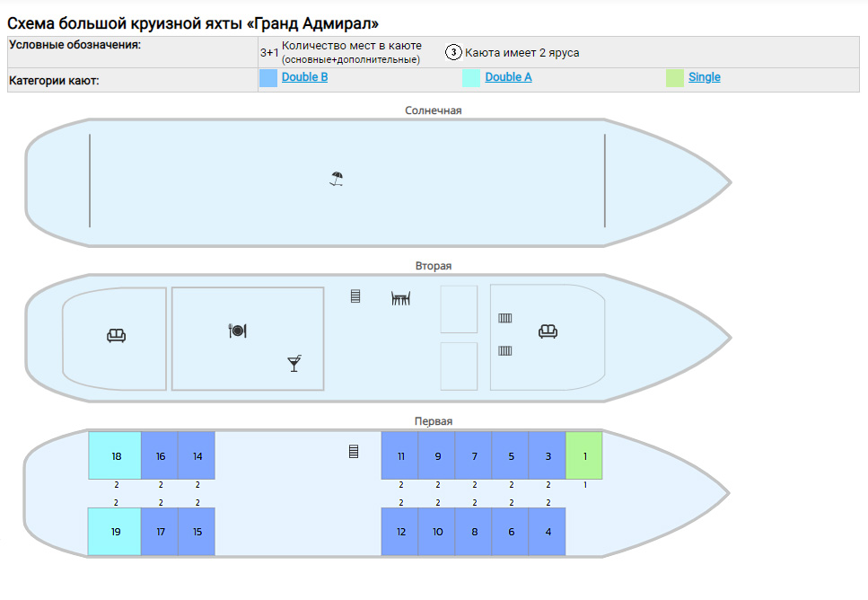
Task: Click the staircase icon on the first deck
Action: click(354, 452)
